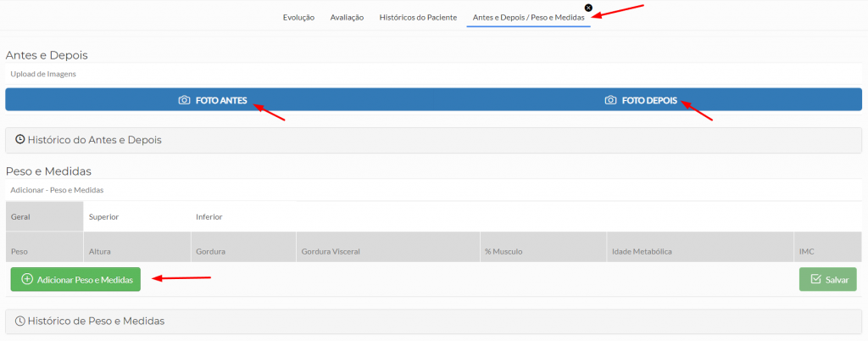Open Históricos do Paciente tab
The width and height of the screenshot is (868, 341).
[418, 17]
